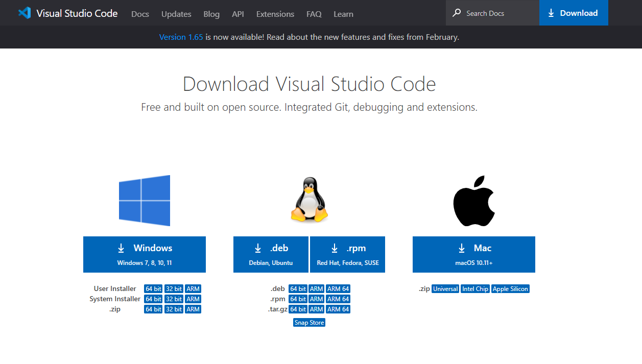Select the Windows User Installer 64 bit
The width and height of the screenshot is (642, 364).
coord(153,289)
